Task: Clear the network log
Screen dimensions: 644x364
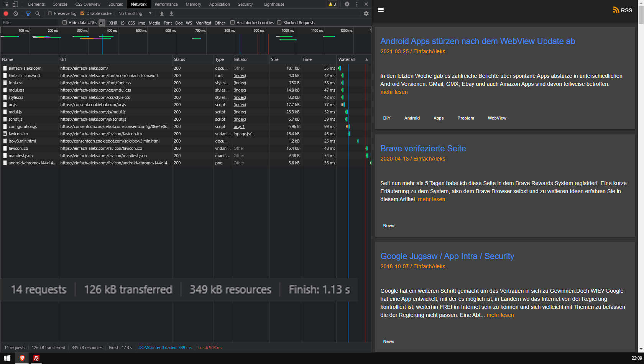Action: tap(16, 13)
